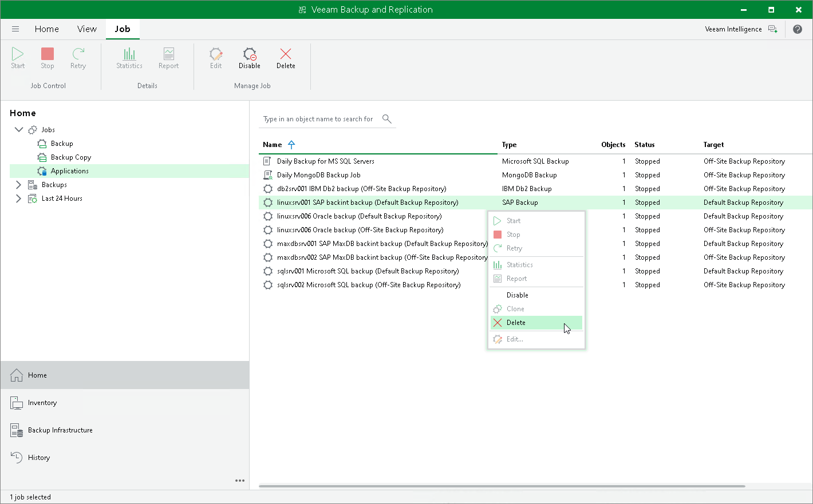Click the Delete job ribbon icon
Screen dimensions: 813x504
pos(286,58)
